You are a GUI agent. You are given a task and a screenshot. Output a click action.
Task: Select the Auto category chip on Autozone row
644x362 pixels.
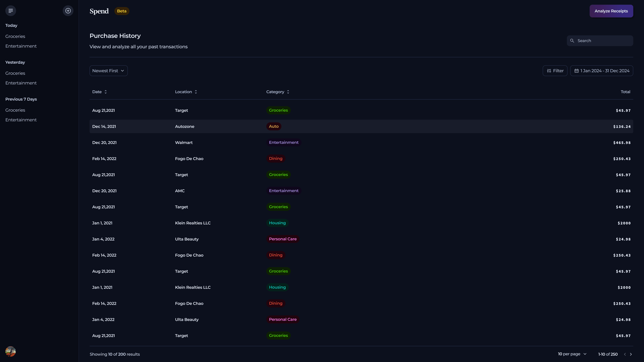(274, 126)
